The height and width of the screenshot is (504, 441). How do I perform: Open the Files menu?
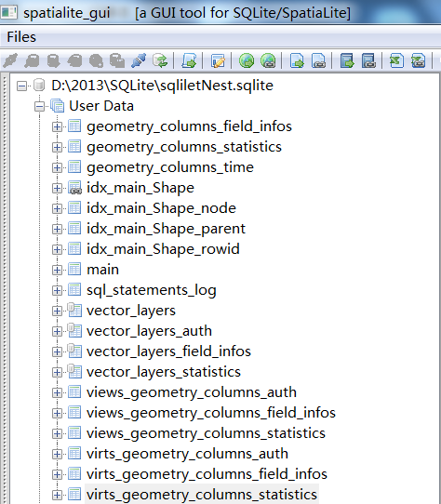[x=21, y=36]
